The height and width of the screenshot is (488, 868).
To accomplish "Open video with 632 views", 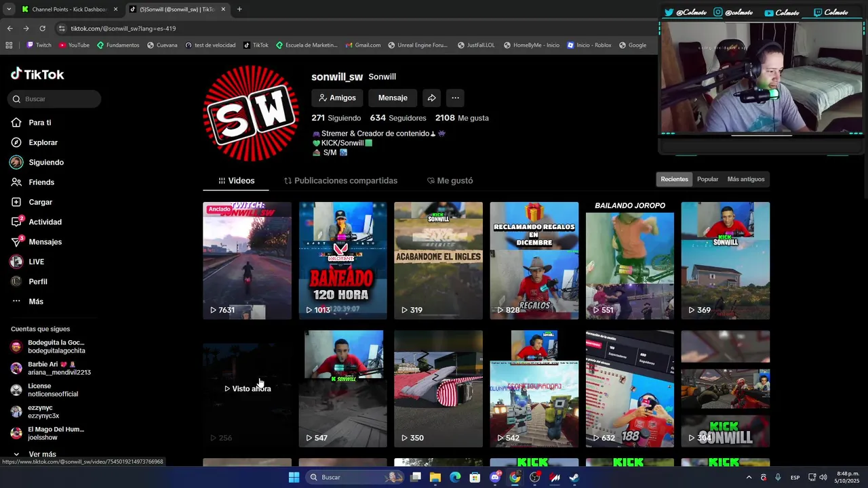I will (630, 388).
